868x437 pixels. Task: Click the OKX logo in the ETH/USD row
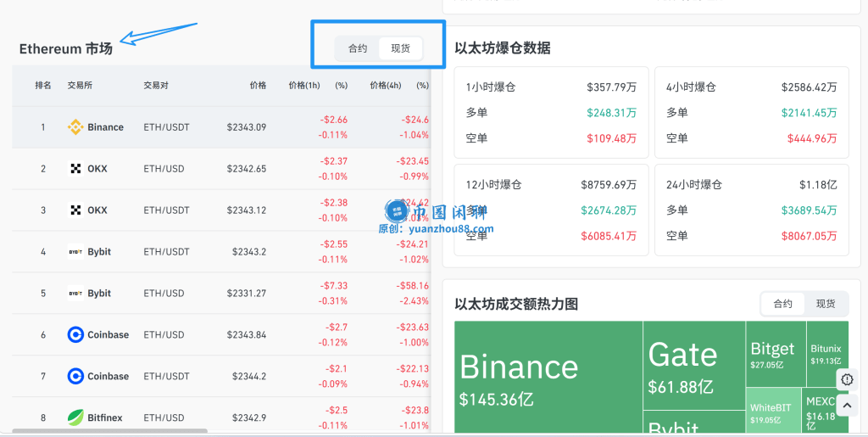(x=75, y=168)
